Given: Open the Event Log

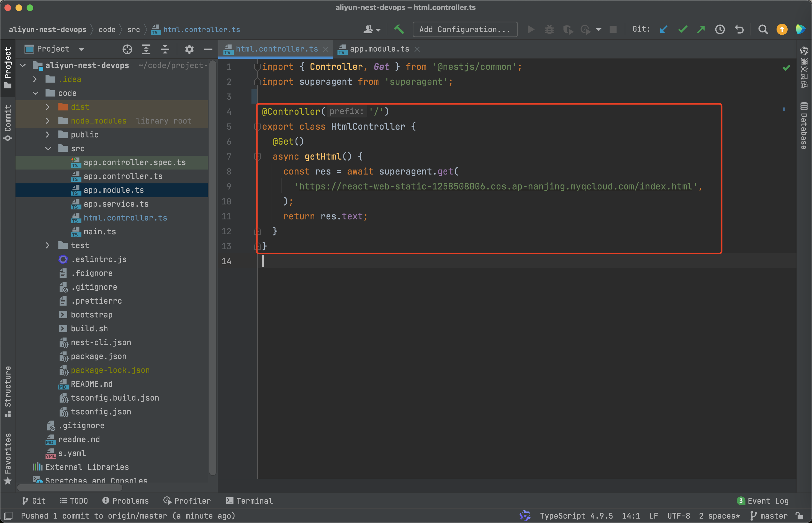Looking at the screenshot, I should coord(763,501).
